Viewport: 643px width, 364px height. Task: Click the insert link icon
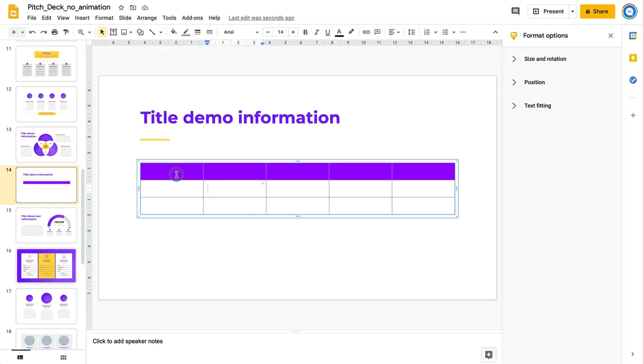click(x=366, y=32)
